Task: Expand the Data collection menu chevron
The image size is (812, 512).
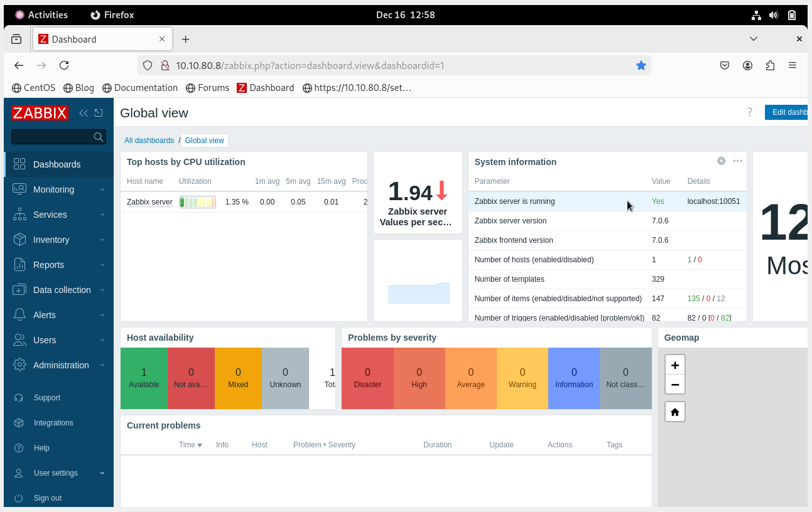Action: click(102, 290)
